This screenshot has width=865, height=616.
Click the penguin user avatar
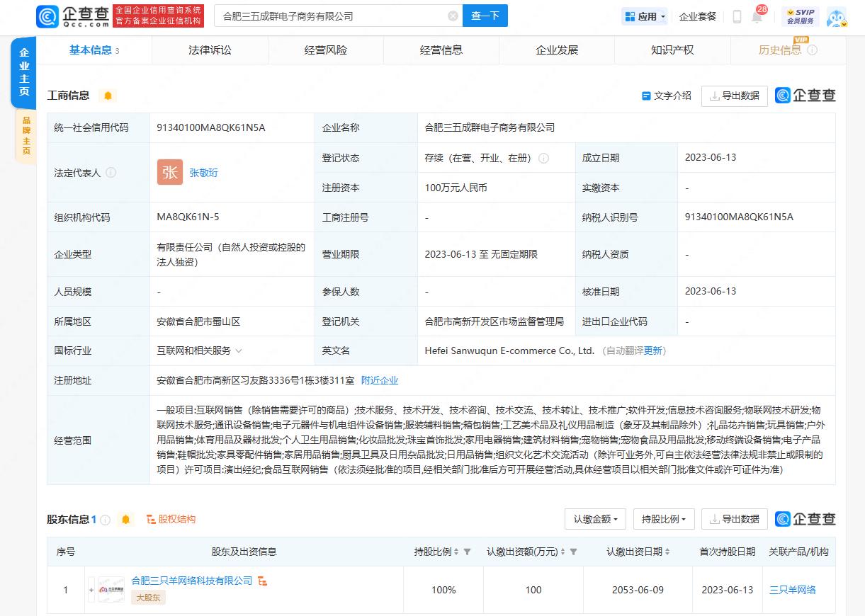coord(837,16)
